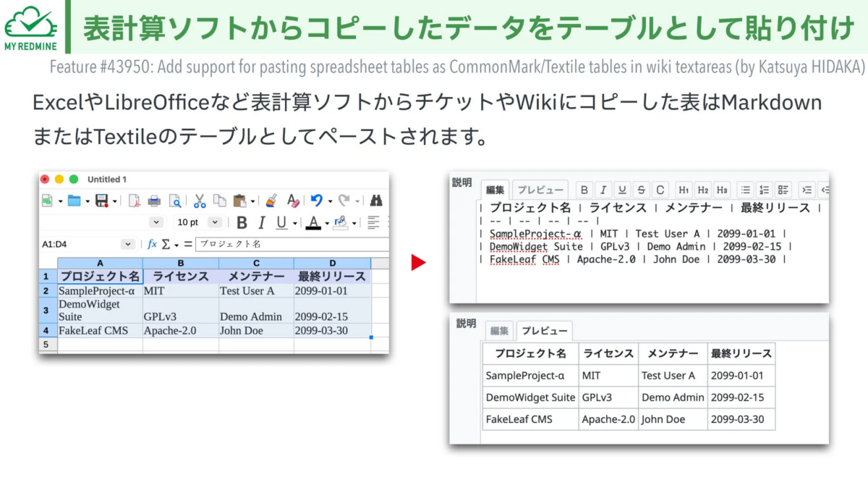Switch to プレビュー tab in upper editor
This screenshot has height=488, width=868.
541,190
